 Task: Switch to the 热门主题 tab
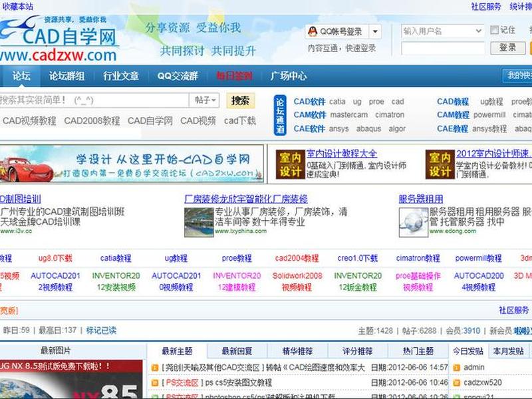coord(418,351)
